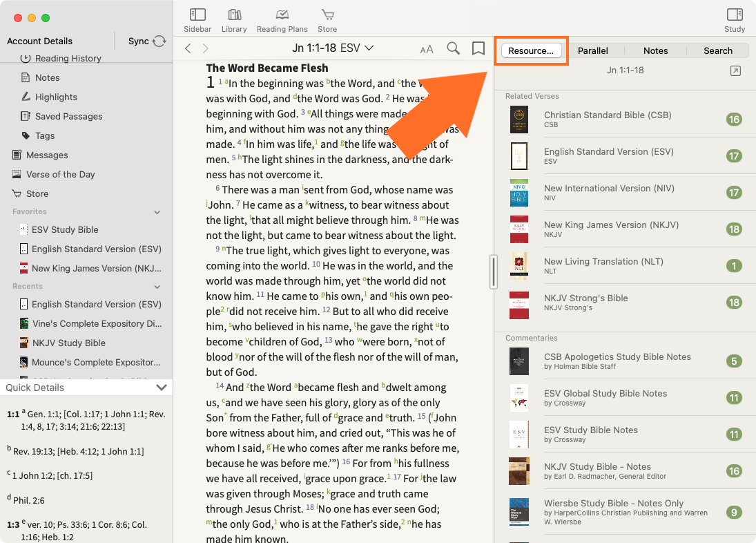756x543 pixels.
Task: Open Store in the left sidebar
Action: (x=30, y=193)
